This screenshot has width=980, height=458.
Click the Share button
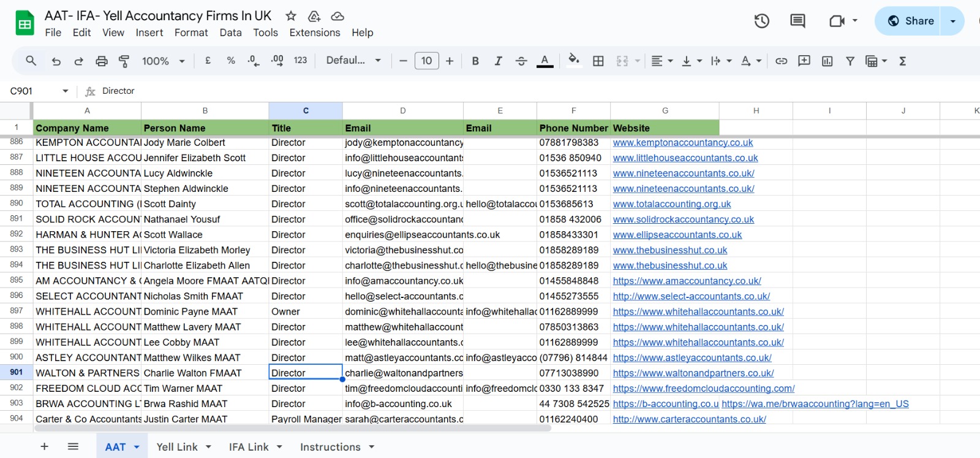click(910, 21)
